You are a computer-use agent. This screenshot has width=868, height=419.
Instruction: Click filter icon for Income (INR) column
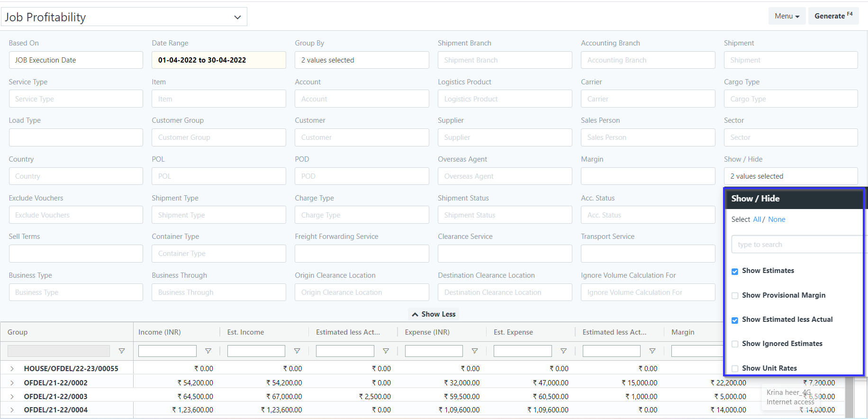pyautogui.click(x=208, y=351)
